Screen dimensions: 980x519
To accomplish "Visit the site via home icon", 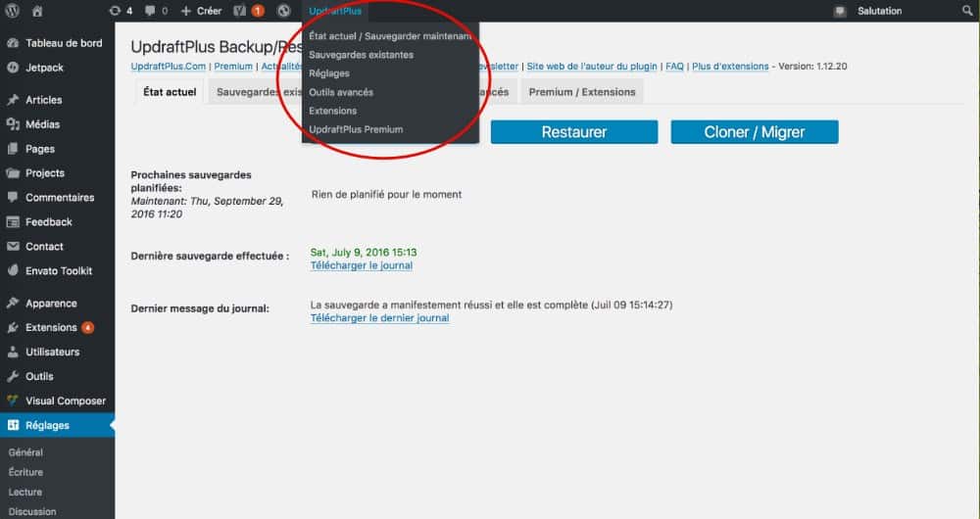I will pos(37,11).
